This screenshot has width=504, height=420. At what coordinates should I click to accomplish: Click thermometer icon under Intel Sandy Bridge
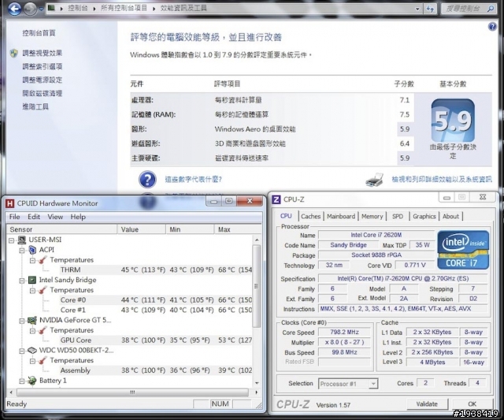click(x=43, y=290)
